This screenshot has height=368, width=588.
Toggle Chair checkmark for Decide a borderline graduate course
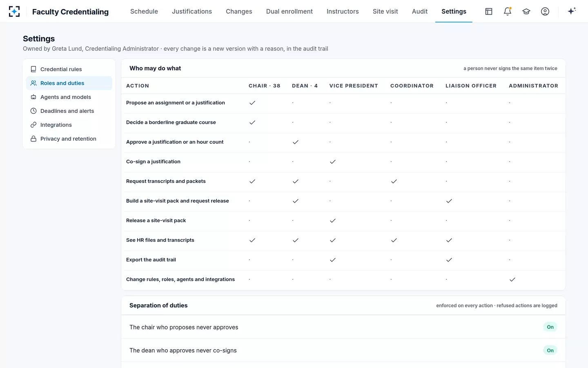click(x=252, y=122)
